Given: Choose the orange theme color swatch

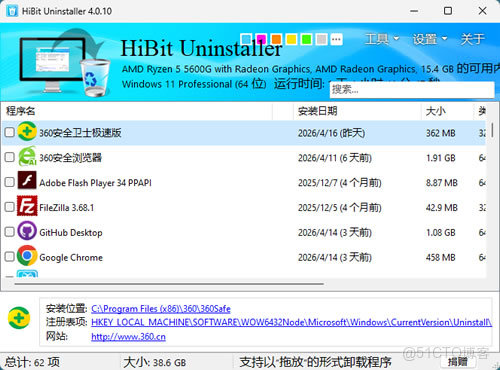Looking at the screenshot, I should click(x=276, y=39).
